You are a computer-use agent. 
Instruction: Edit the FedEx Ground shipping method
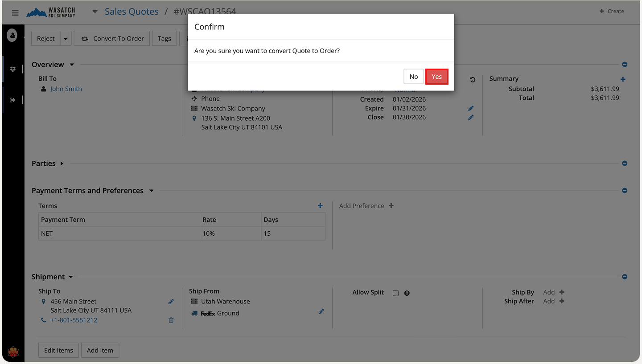[x=321, y=311]
